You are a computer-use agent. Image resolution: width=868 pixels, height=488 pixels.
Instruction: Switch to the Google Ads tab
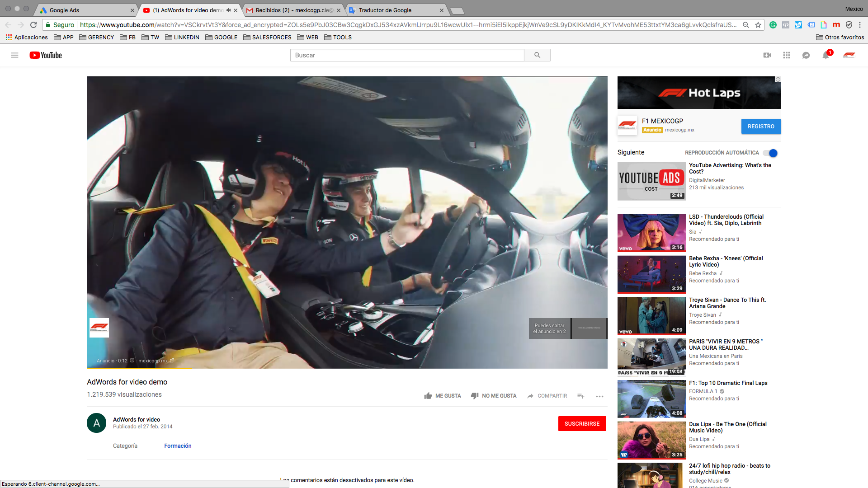[86, 10]
